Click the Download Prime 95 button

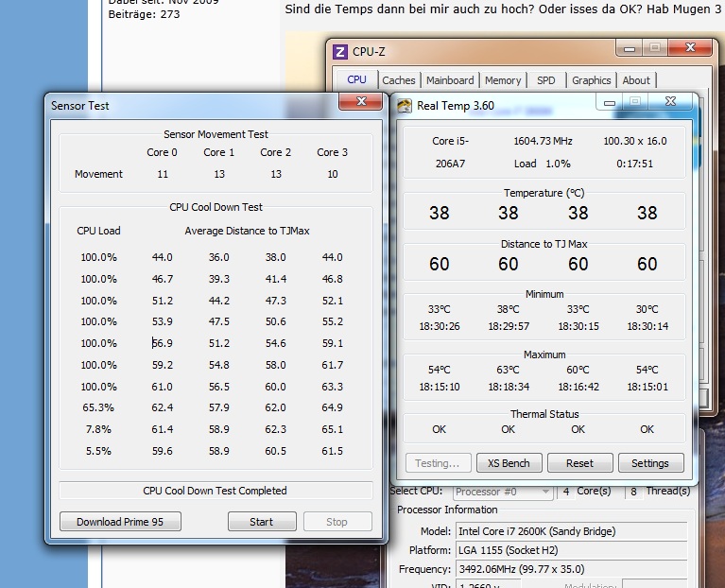[120, 522]
